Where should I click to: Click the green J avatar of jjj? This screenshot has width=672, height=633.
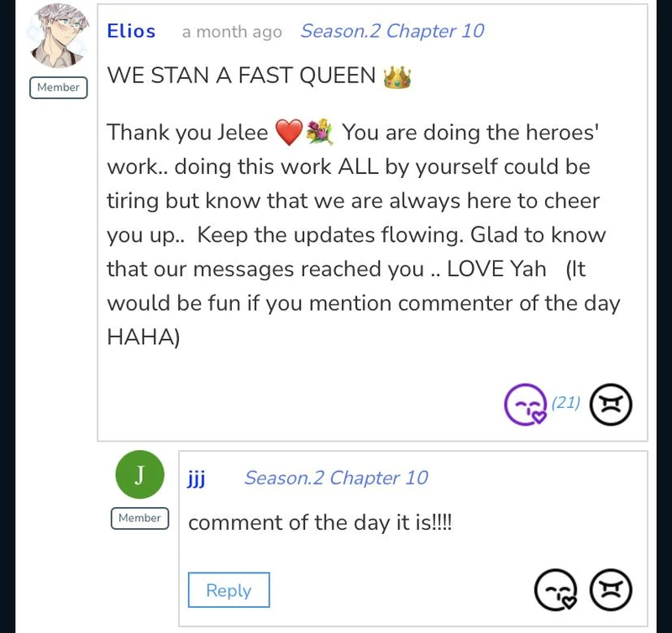(139, 475)
